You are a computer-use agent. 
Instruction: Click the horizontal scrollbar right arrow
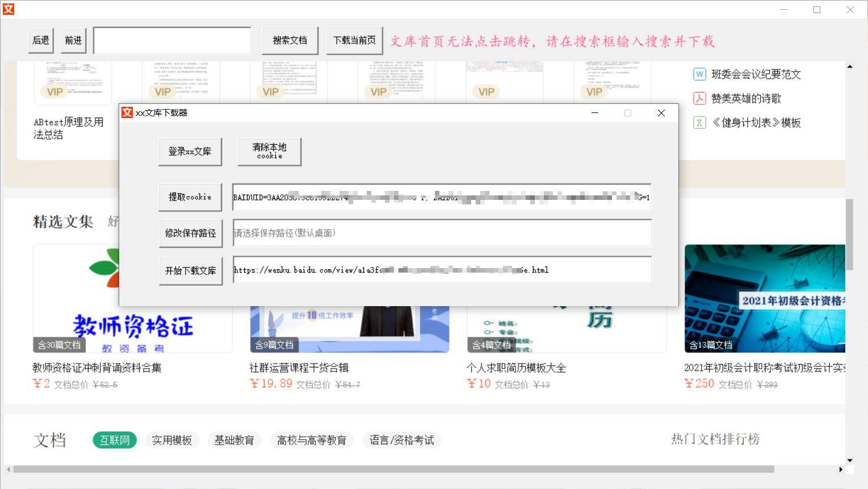(841, 469)
